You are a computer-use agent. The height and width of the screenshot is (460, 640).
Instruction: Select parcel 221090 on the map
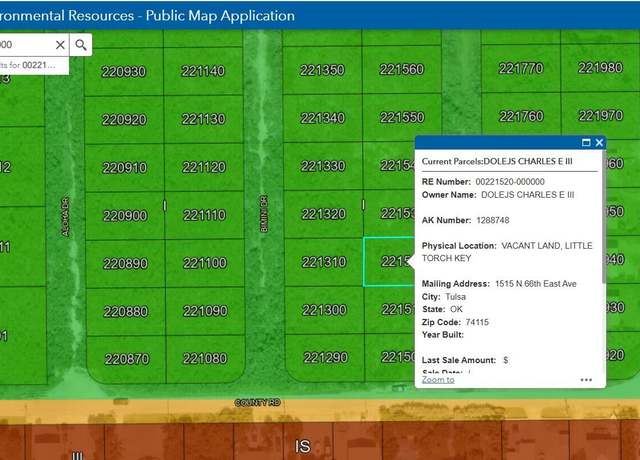coord(205,311)
